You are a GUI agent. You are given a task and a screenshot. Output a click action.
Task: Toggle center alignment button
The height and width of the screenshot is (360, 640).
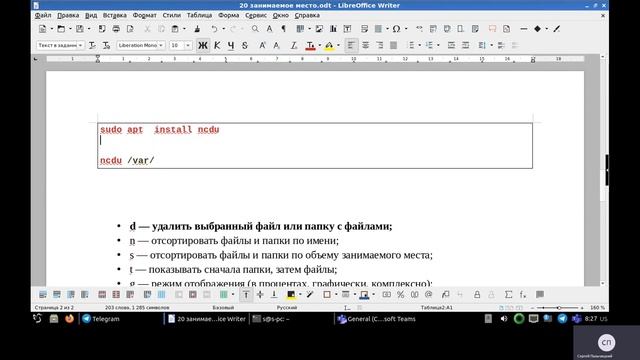tap(365, 45)
